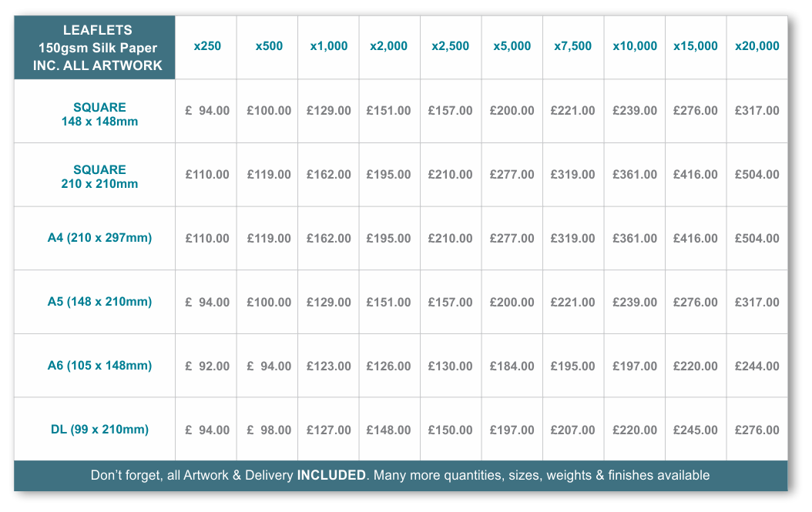Click the x250 column header
This screenshot has width=812, height=512.
coord(207,46)
